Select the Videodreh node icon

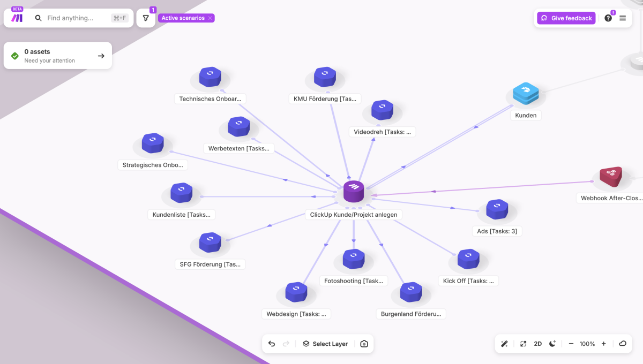coord(382,111)
